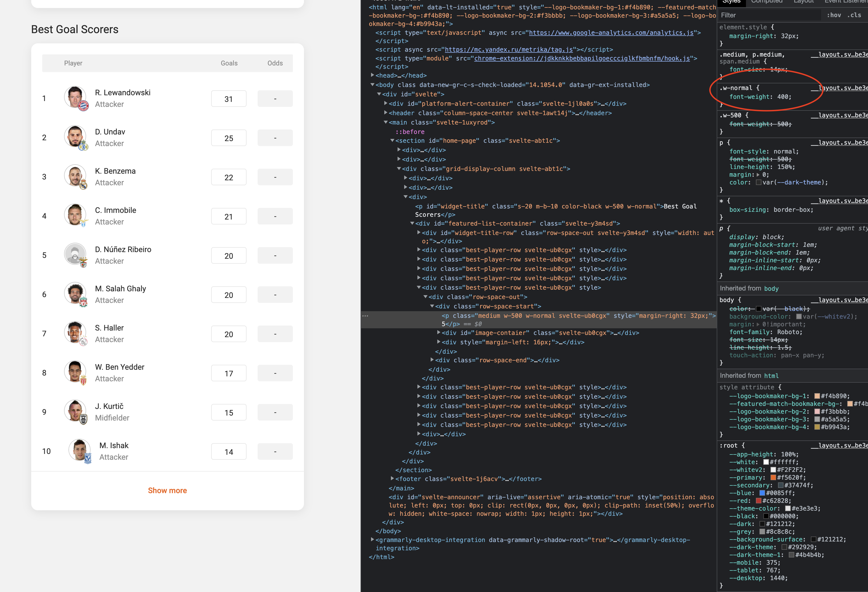Click the --red #c62828 color swatch
The height and width of the screenshot is (592, 868).
759,501
